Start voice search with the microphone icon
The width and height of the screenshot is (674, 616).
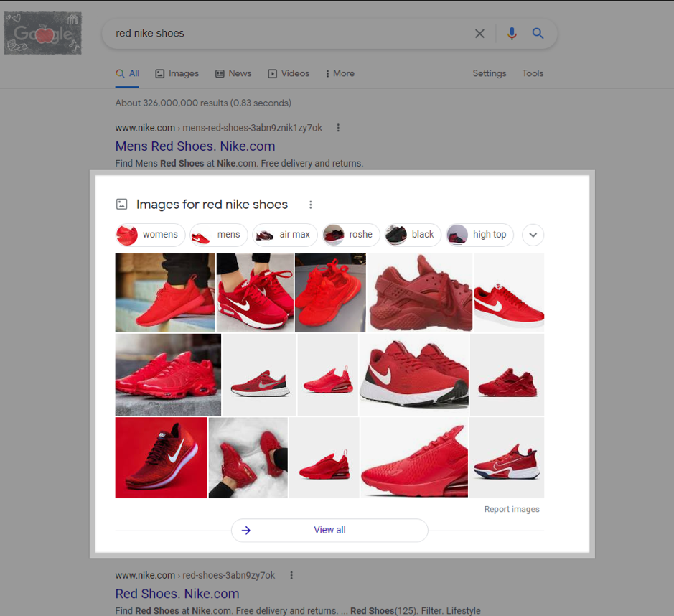tap(512, 34)
